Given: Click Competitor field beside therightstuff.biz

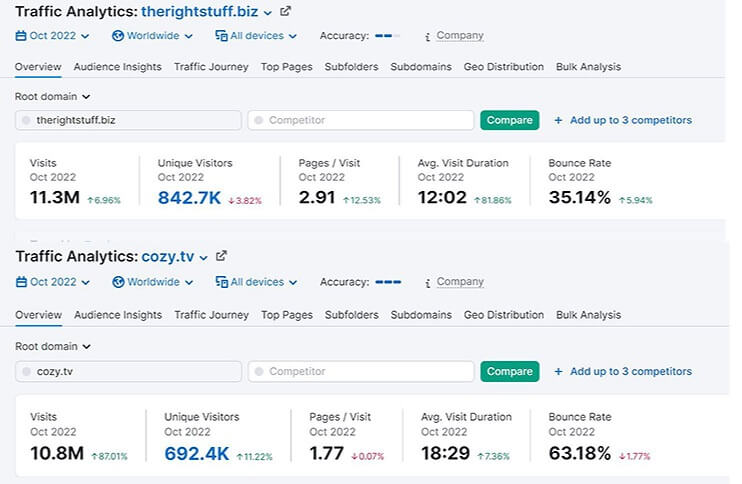Looking at the screenshot, I should point(361,120).
